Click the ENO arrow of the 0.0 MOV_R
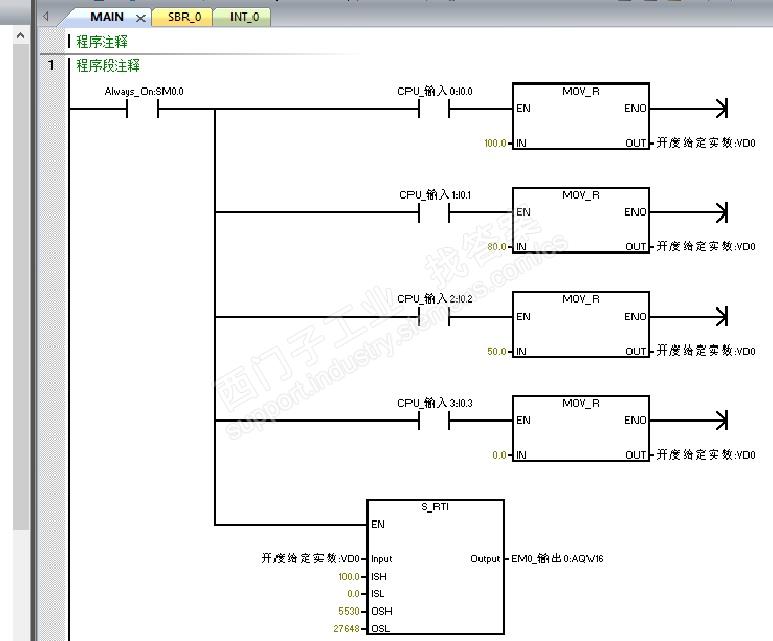Screen dimensions: 773x641 tap(722, 420)
